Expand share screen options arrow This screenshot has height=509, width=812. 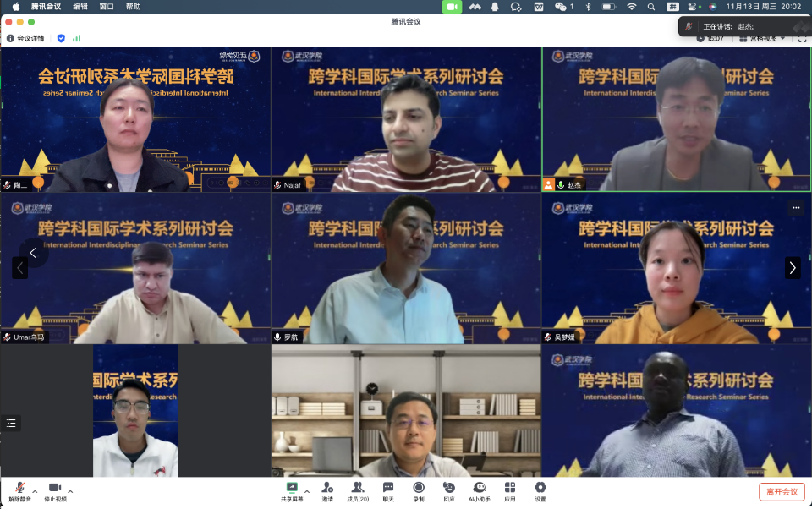[306, 490]
